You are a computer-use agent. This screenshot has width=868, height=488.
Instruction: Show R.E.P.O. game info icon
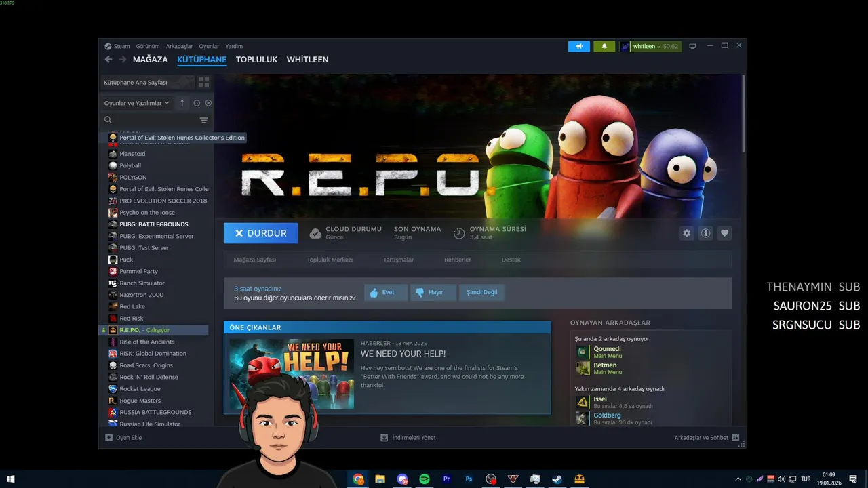point(705,233)
